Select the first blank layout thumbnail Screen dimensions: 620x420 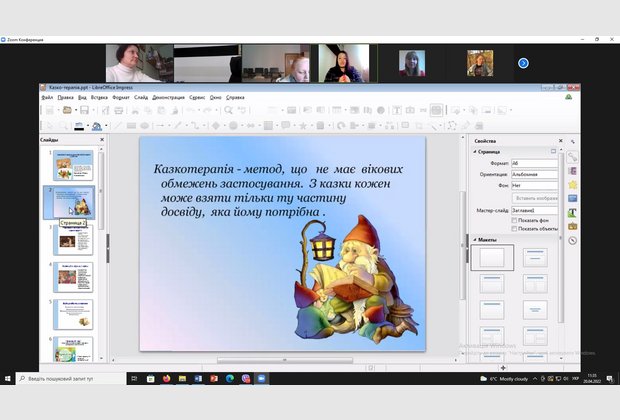pyautogui.click(x=492, y=258)
